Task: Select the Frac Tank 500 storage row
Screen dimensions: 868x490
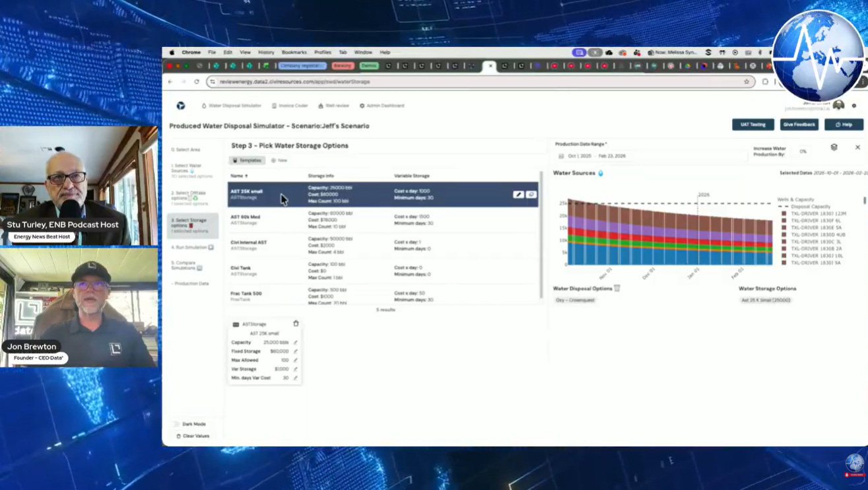Action: (x=383, y=295)
